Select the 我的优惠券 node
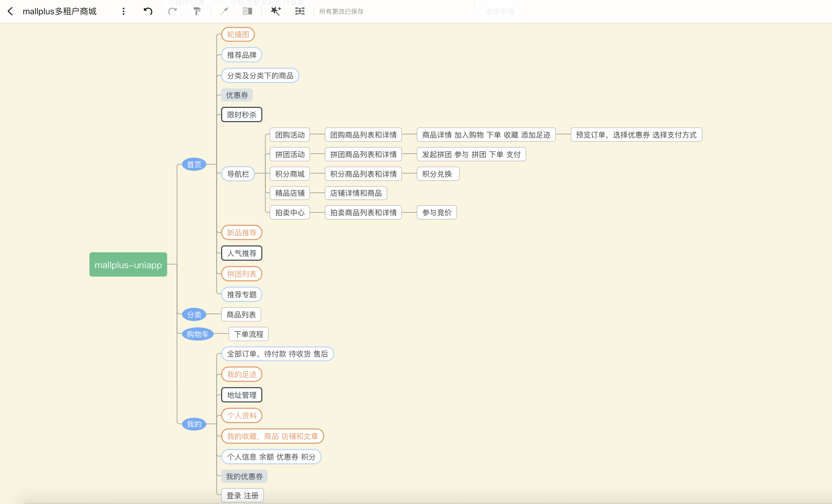This screenshot has height=504, width=832. 244,476
